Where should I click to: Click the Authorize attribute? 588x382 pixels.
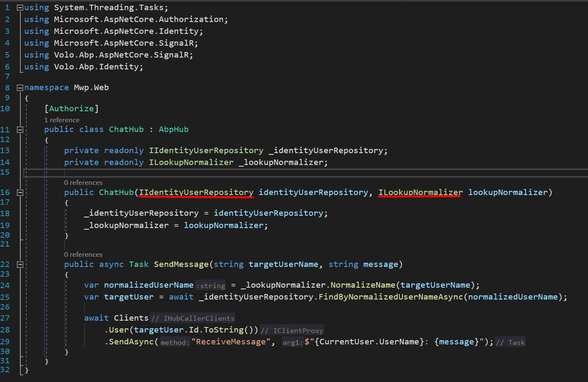point(71,109)
